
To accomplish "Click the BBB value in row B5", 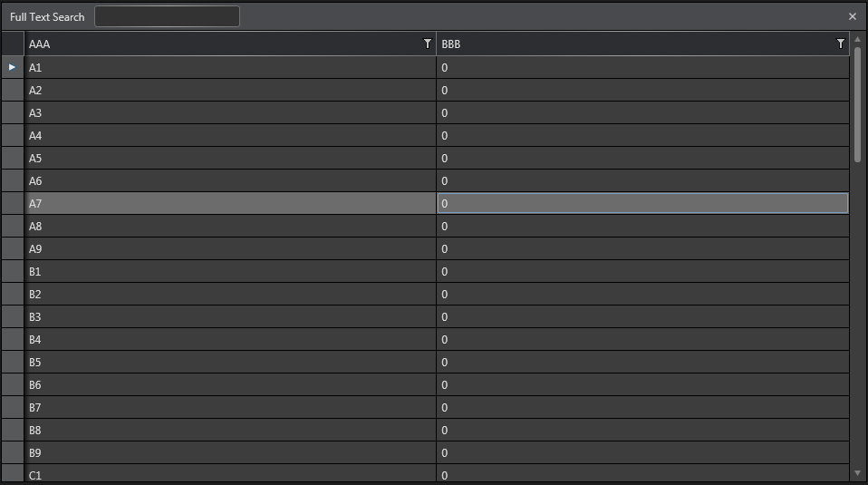I will click(642, 362).
